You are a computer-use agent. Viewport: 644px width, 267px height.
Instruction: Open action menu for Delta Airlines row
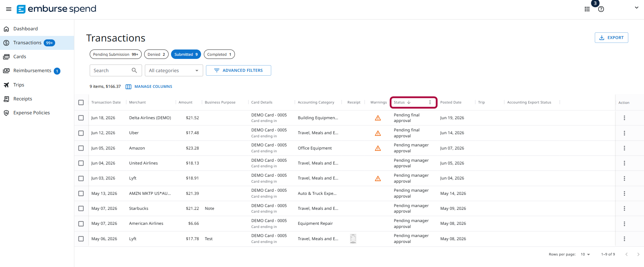click(624, 118)
